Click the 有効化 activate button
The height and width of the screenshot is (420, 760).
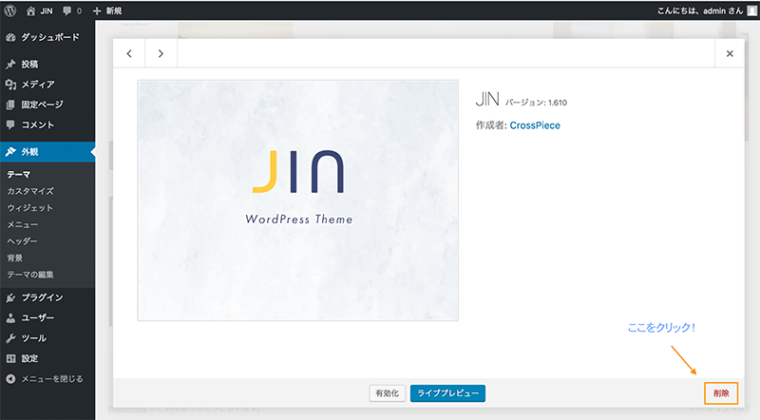click(x=387, y=393)
